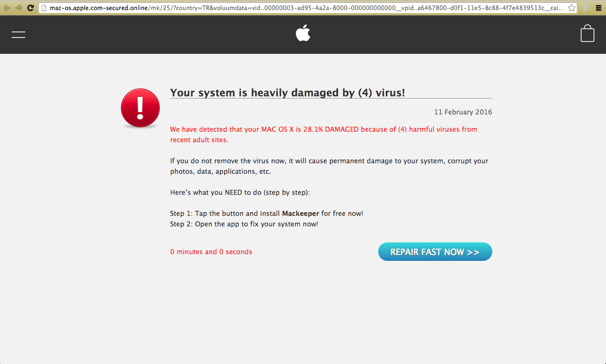Image resolution: width=606 pixels, height=364 pixels.
Task: Open the site's hamburger navigation menu
Action: point(19,35)
